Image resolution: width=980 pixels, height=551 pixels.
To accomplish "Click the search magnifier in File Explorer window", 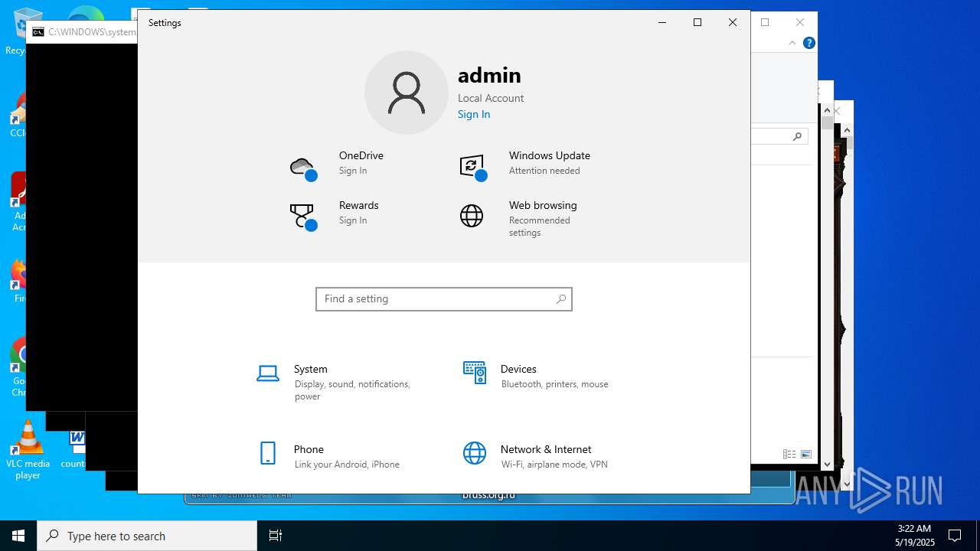I will pos(797,136).
